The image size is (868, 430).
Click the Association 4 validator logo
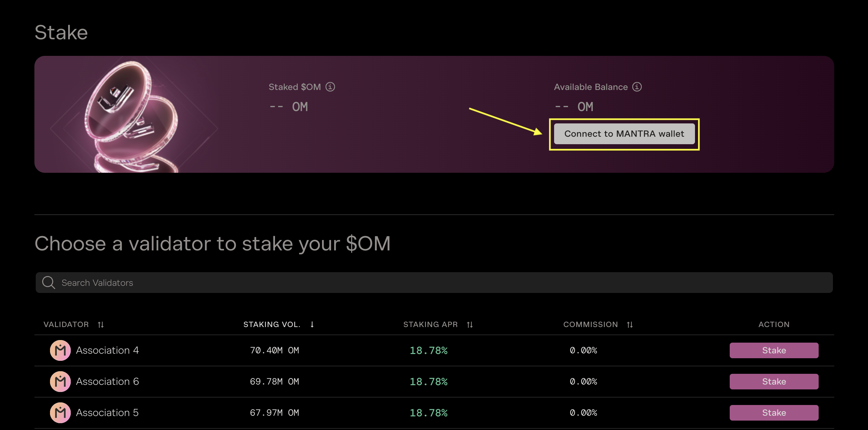tap(60, 350)
